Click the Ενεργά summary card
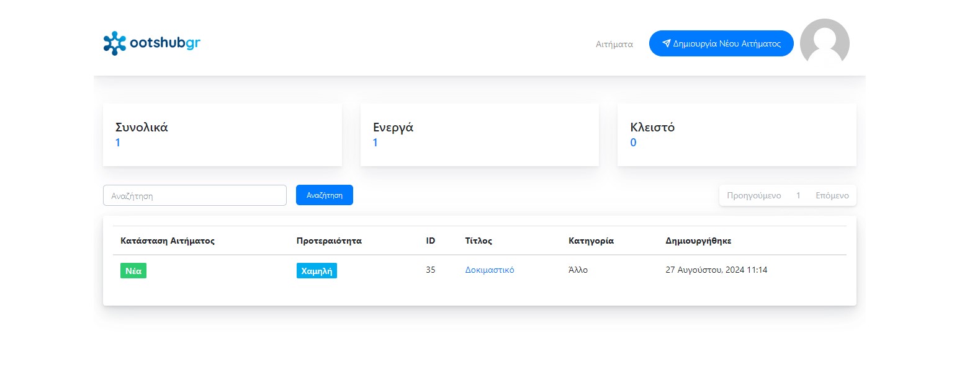Image resolution: width=980 pixels, height=367 pixels. (x=480, y=135)
